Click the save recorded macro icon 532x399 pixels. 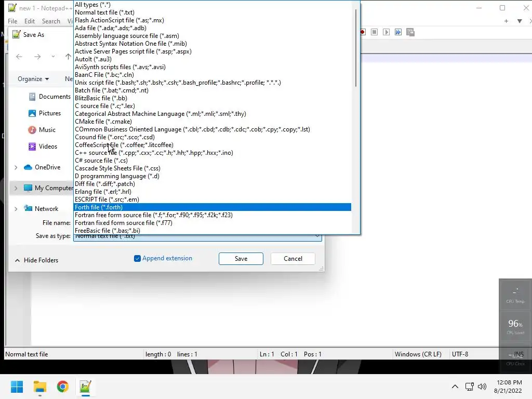click(410, 32)
